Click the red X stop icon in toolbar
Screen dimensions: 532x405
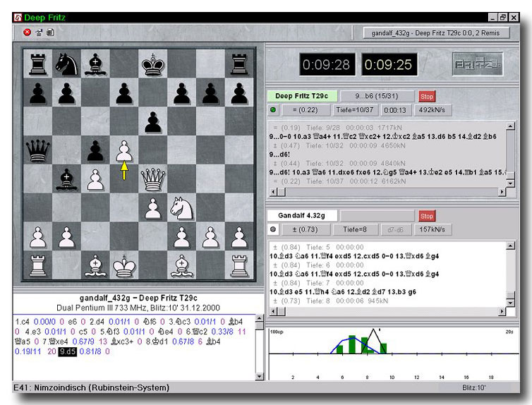pos(27,32)
